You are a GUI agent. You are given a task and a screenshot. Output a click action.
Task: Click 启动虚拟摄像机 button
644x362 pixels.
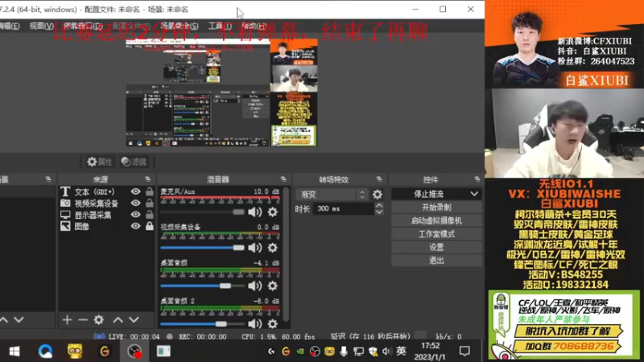pos(436,220)
